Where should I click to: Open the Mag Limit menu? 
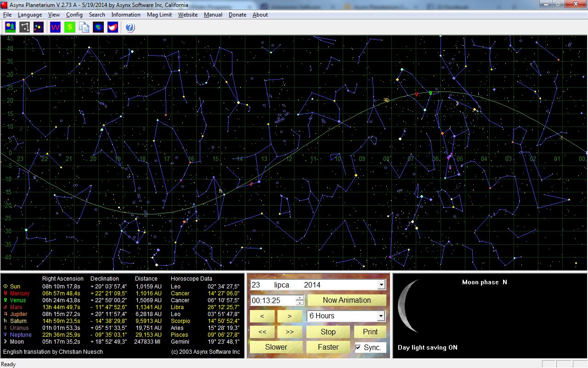159,15
